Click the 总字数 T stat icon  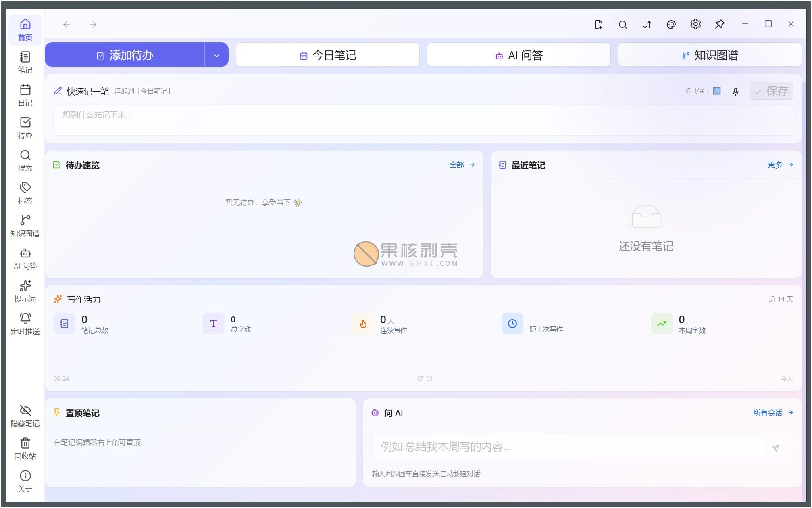214,324
